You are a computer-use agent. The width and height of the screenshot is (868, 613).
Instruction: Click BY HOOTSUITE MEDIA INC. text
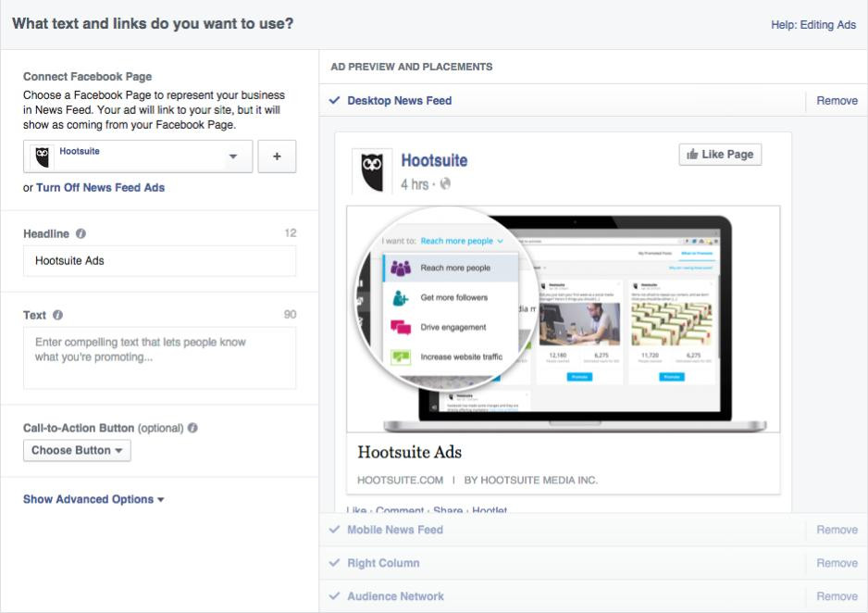(531, 480)
